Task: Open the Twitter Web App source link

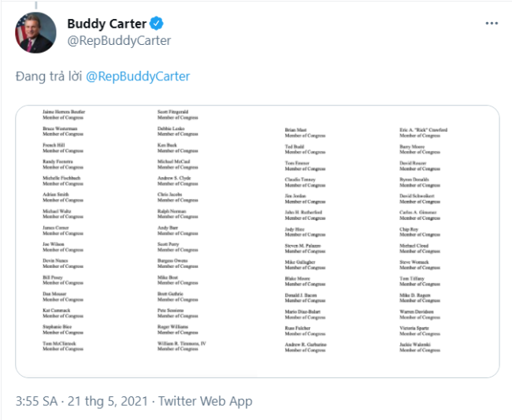Action: (x=205, y=401)
